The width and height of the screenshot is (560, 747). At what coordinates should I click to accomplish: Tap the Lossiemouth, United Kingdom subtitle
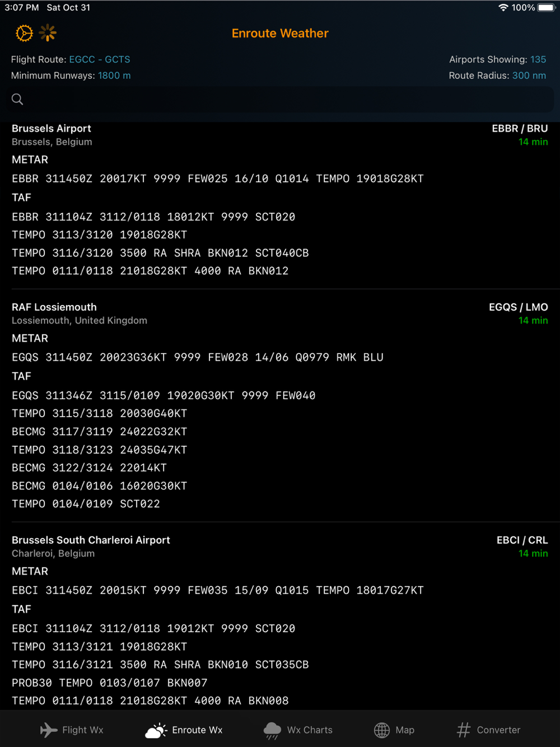point(80,320)
